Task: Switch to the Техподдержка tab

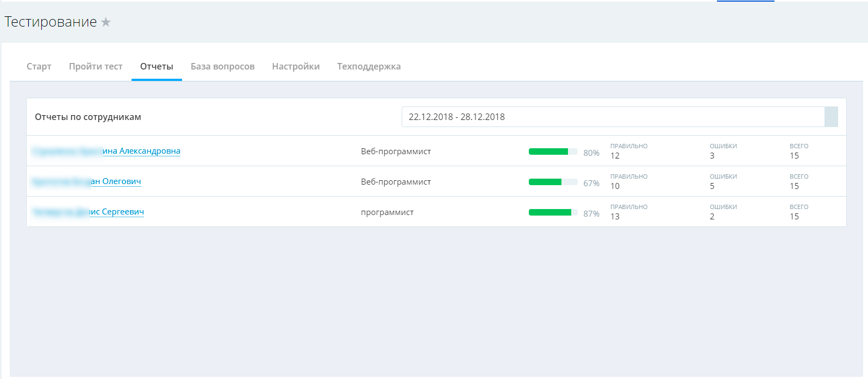Action: point(369,66)
